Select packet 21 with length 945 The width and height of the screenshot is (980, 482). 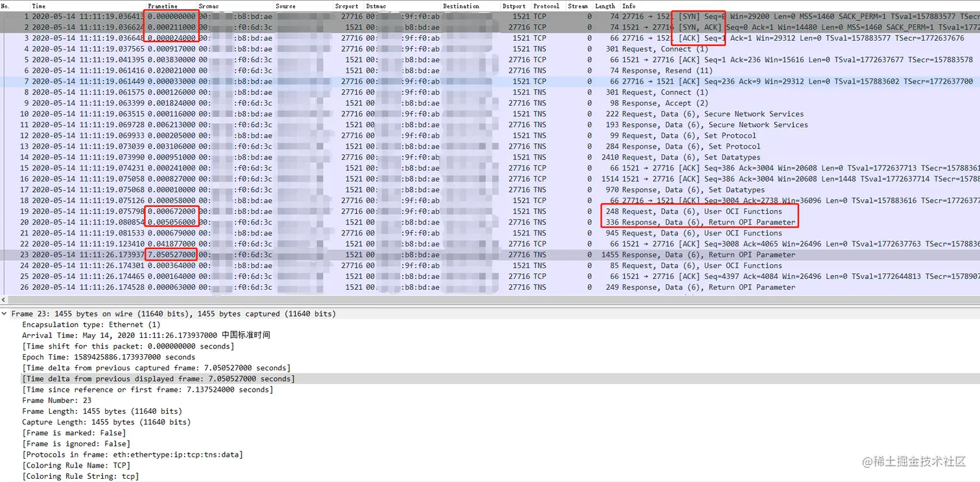coord(490,233)
